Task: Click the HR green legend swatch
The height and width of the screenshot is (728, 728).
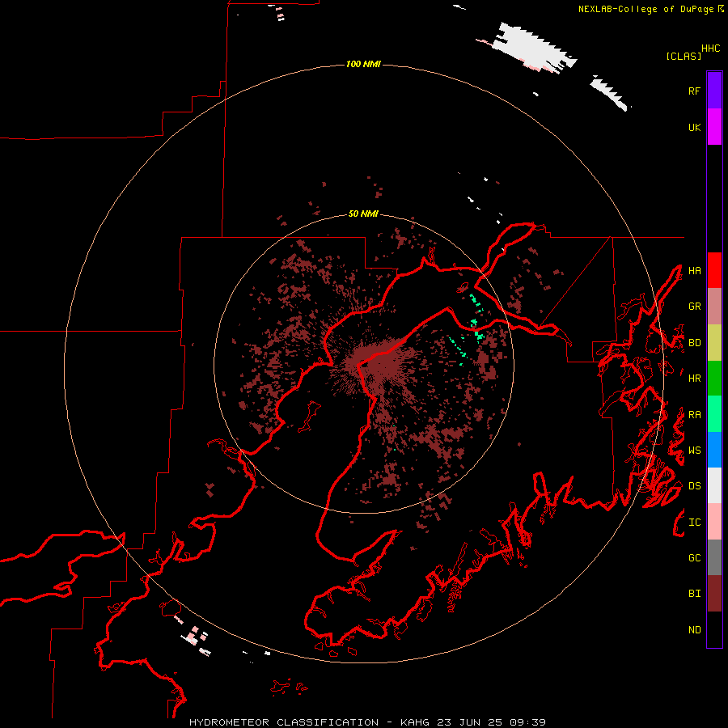Action: click(714, 378)
